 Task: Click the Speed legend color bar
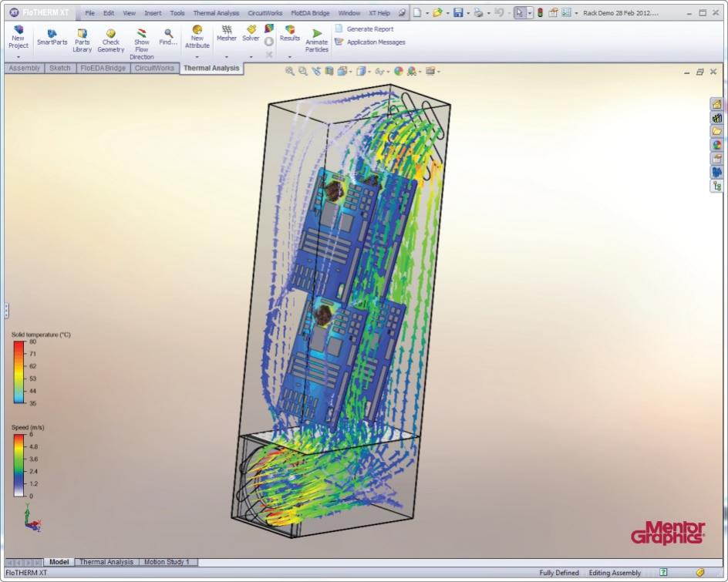tap(19, 465)
